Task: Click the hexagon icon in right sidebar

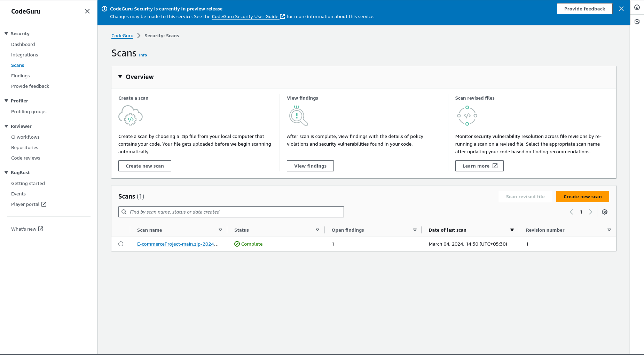Action: [637, 22]
